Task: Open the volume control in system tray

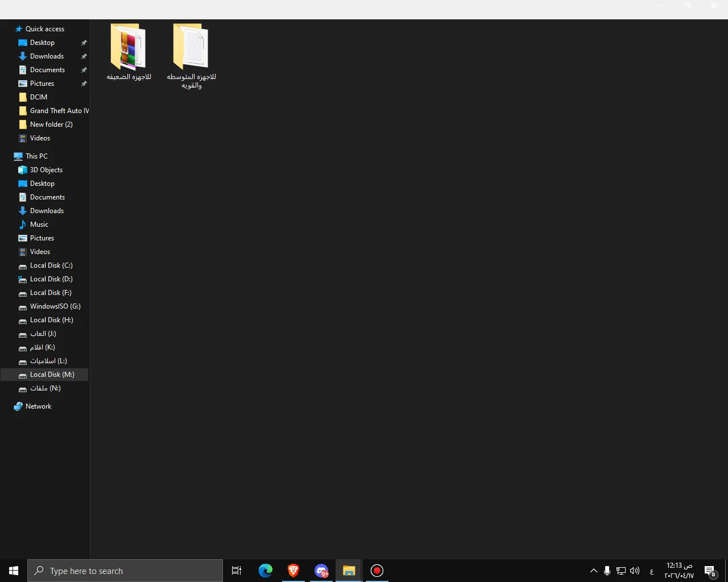Action: point(635,571)
